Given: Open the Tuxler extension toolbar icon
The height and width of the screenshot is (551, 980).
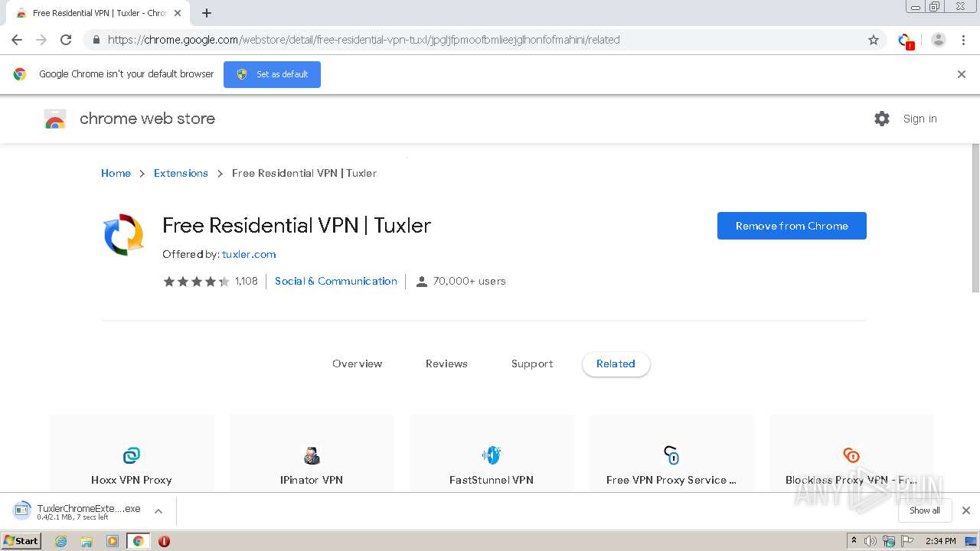Looking at the screenshot, I should click(x=906, y=41).
